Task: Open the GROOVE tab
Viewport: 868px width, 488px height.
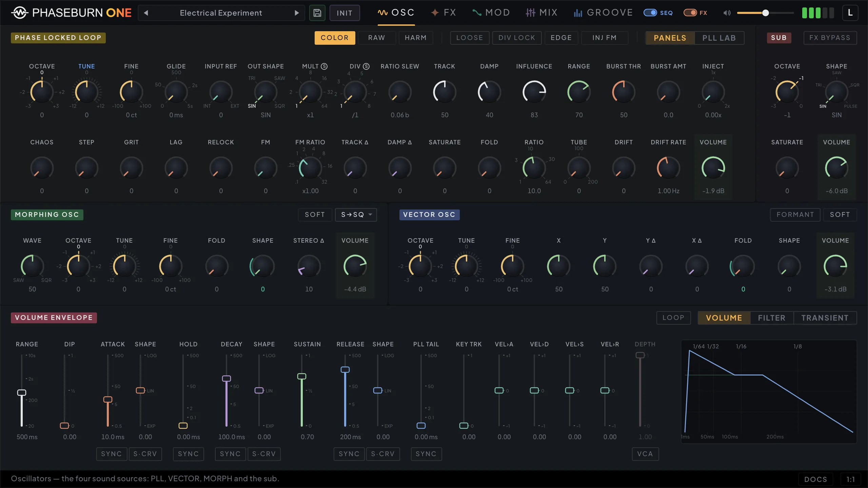Action: coord(603,13)
